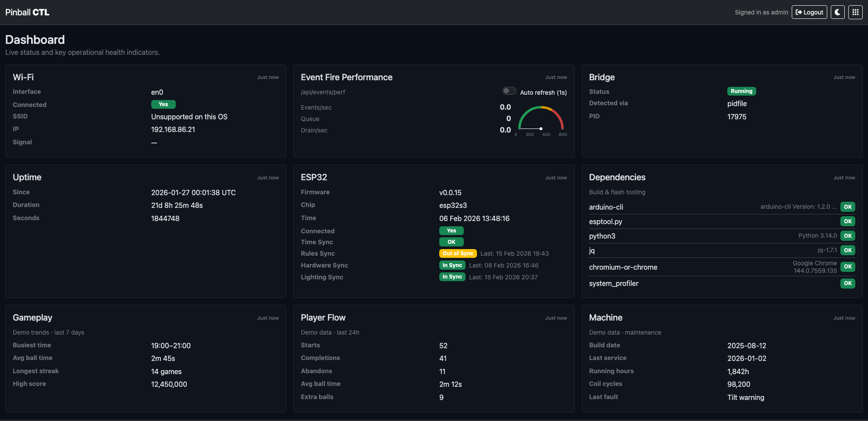Open the apps grid menu

tap(855, 12)
